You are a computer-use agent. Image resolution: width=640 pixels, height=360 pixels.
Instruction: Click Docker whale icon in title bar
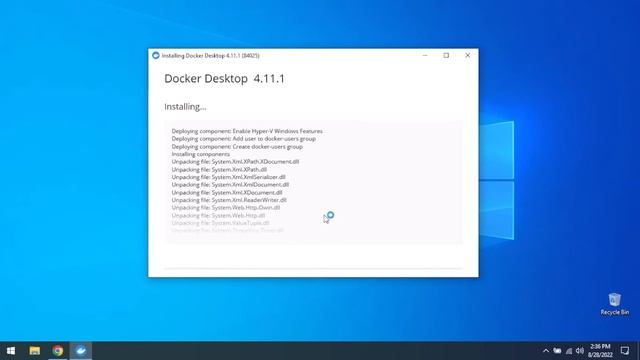(156, 55)
